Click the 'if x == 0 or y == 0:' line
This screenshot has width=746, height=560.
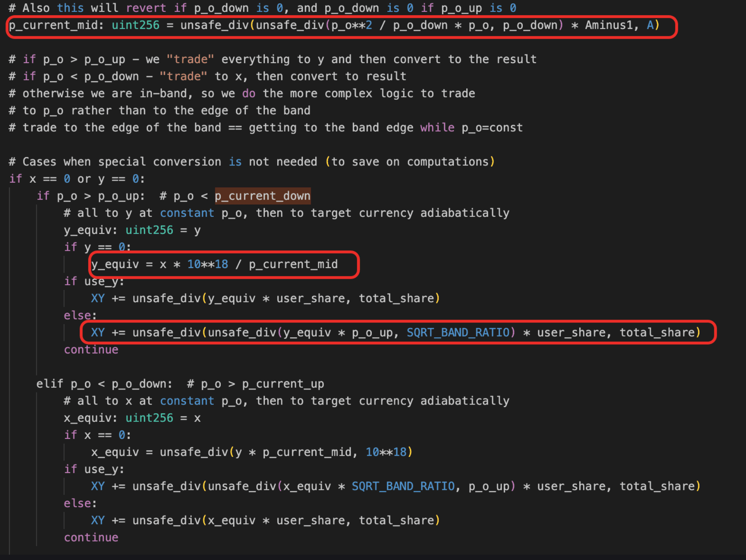click(77, 179)
